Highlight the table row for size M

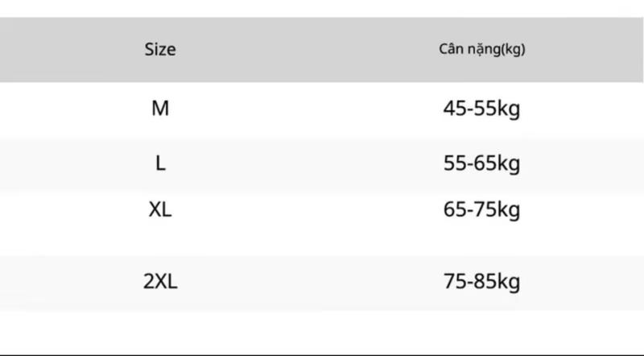(x=322, y=108)
